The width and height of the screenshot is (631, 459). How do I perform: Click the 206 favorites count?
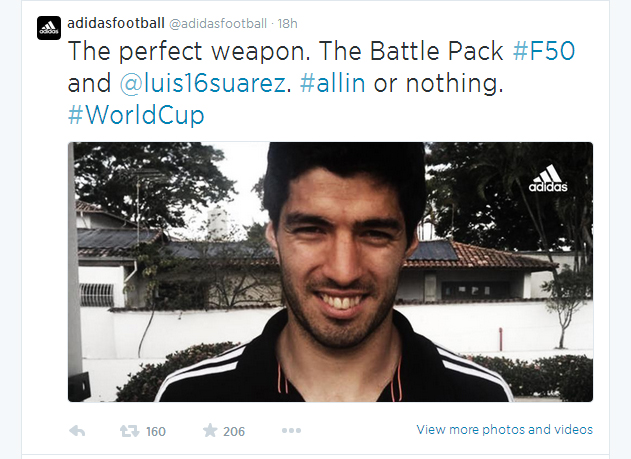tap(234, 432)
